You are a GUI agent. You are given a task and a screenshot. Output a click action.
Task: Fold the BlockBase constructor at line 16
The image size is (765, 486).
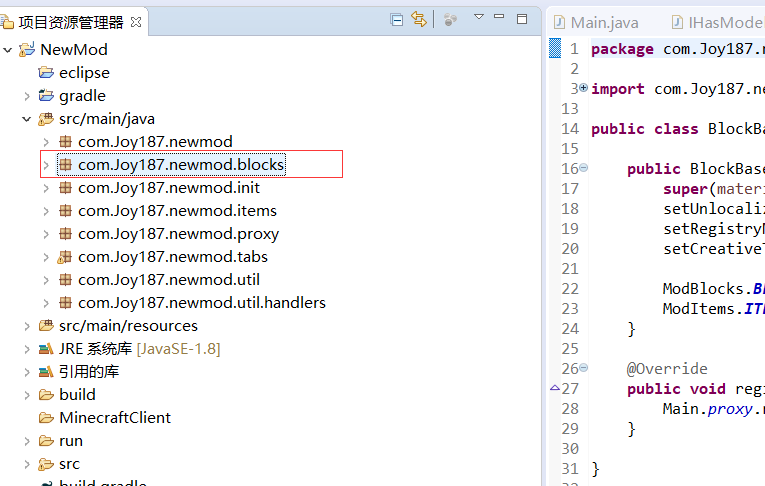(x=584, y=168)
